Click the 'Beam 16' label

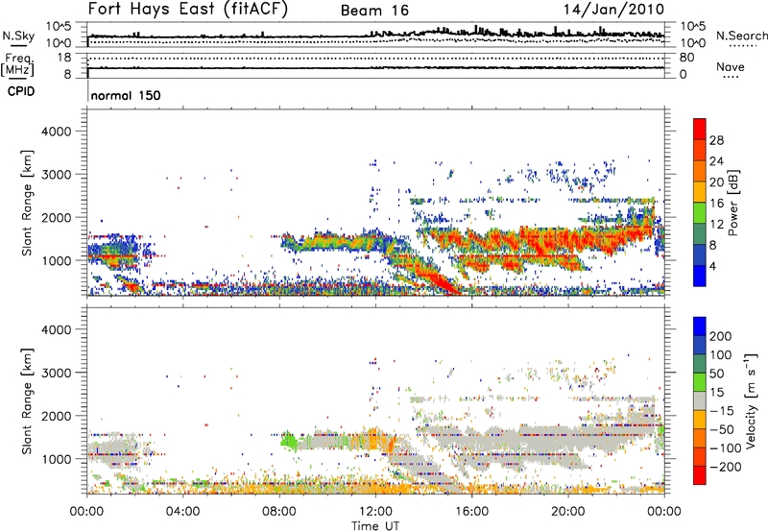(x=374, y=11)
